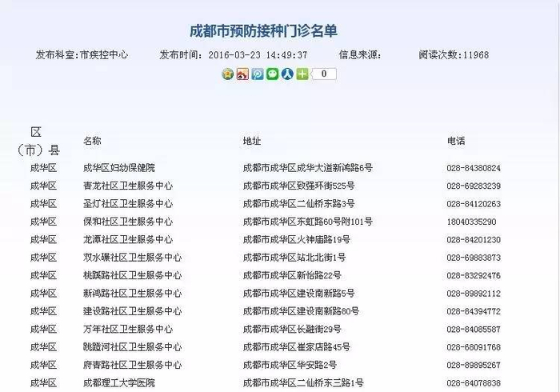The height and width of the screenshot is (392, 560).
Task: Click phone number 028-84120263
Action: point(474,204)
